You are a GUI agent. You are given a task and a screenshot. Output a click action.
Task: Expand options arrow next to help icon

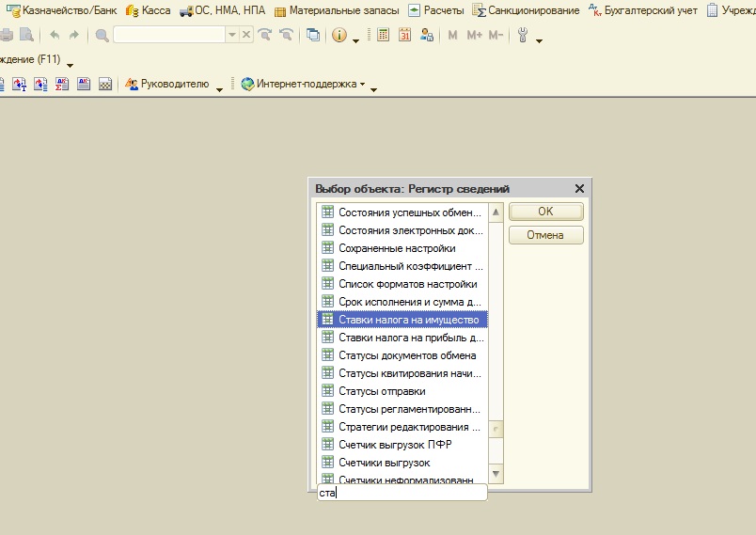(x=355, y=40)
